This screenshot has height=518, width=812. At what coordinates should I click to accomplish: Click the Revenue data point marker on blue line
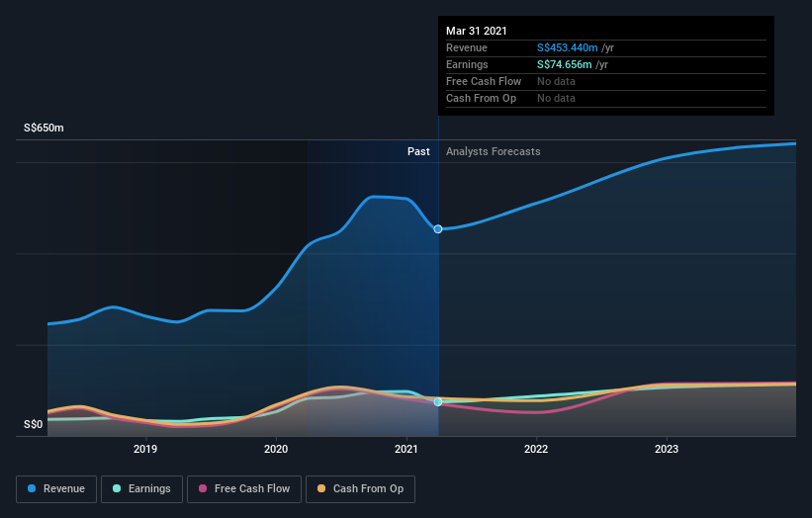(438, 228)
